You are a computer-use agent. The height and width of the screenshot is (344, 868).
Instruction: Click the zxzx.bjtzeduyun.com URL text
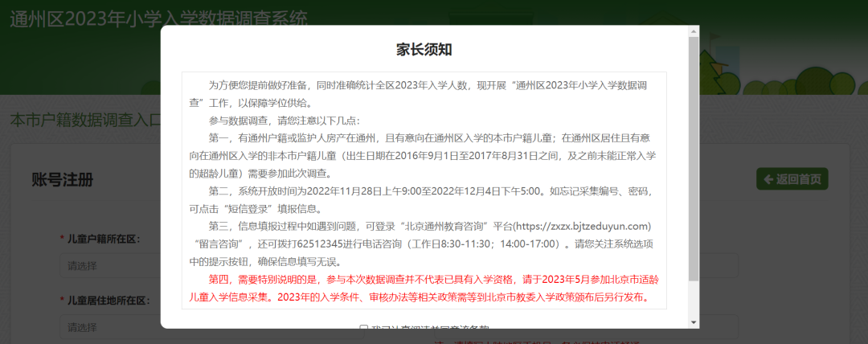point(580,226)
